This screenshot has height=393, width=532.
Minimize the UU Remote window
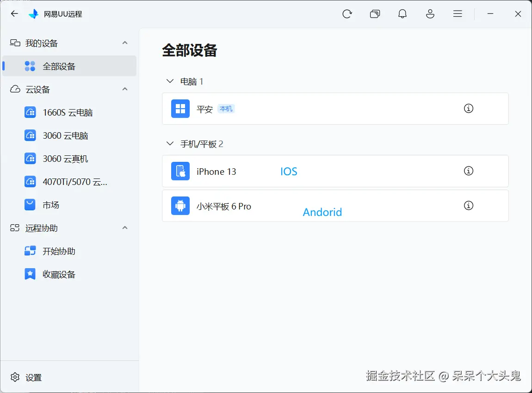coord(490,14)
